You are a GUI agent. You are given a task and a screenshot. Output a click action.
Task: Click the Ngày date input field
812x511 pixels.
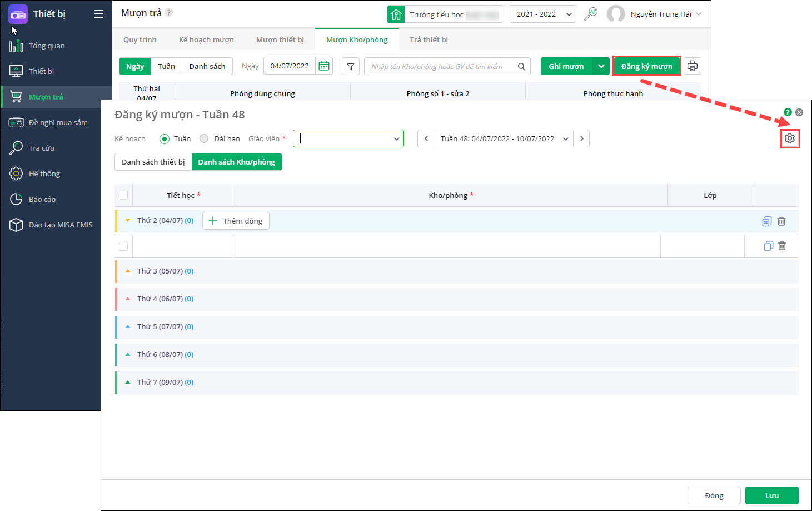(x=290, y=66)
